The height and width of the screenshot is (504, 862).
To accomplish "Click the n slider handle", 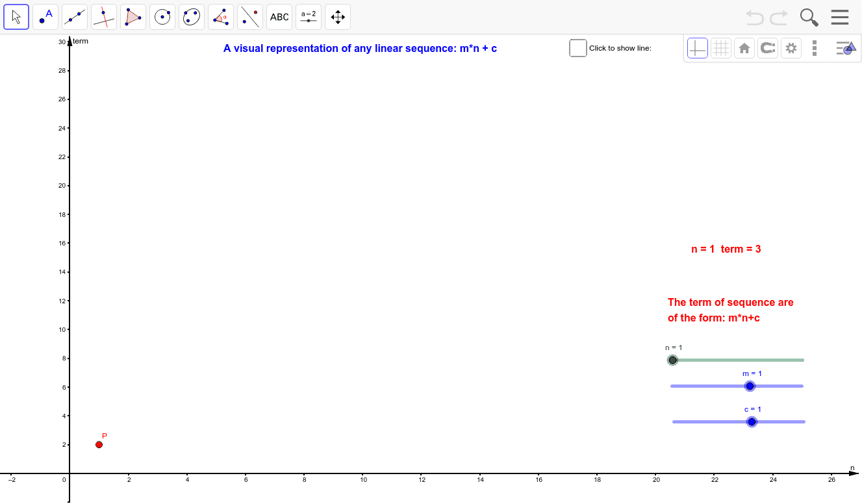I will click(672, 360).
